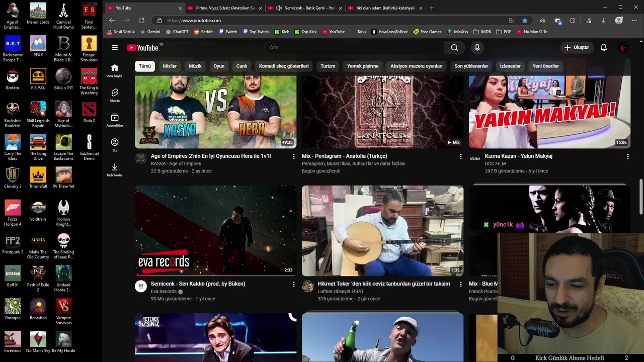This screenshot has height=362, width=644.
Task: Open Abonelikler in the sidebar
Action: click(115, 120)
